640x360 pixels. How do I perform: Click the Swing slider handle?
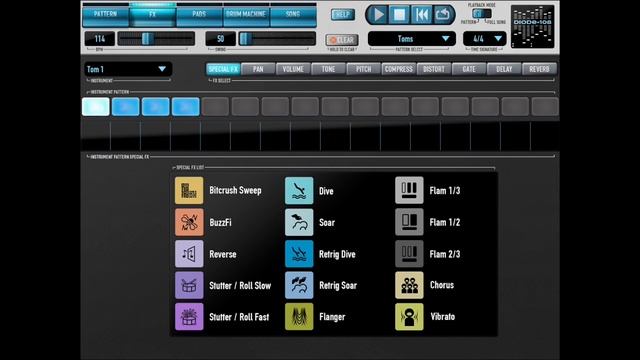245,39
